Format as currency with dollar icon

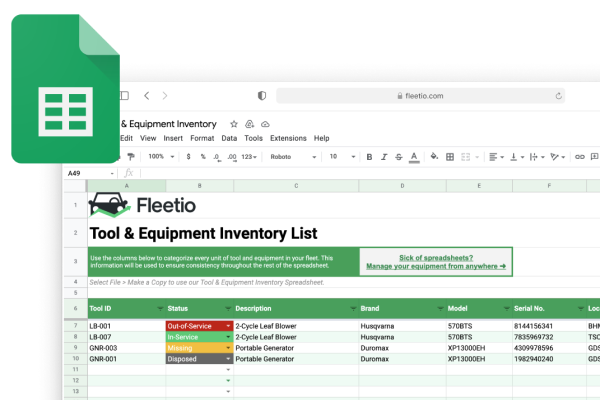188,157
